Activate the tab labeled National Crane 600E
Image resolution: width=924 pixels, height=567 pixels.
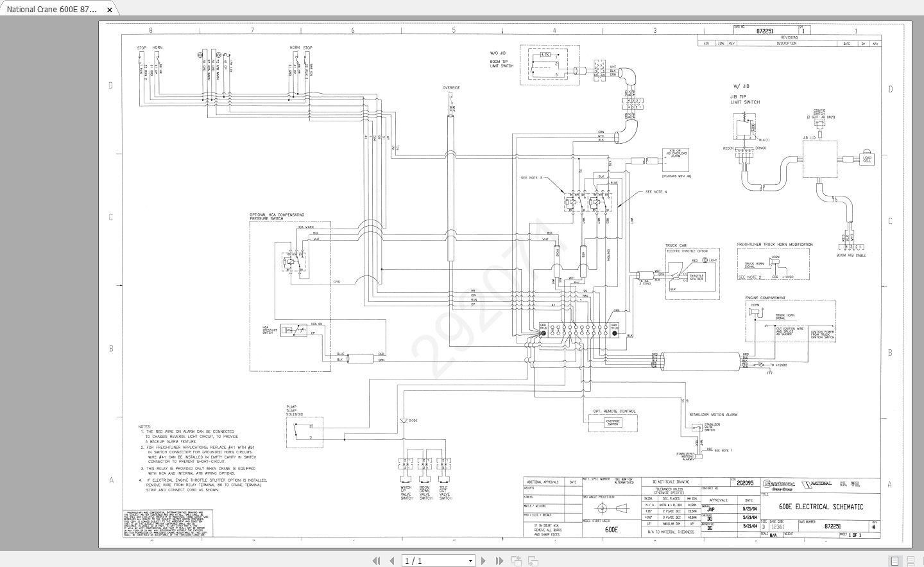click(x=51, y=10)
